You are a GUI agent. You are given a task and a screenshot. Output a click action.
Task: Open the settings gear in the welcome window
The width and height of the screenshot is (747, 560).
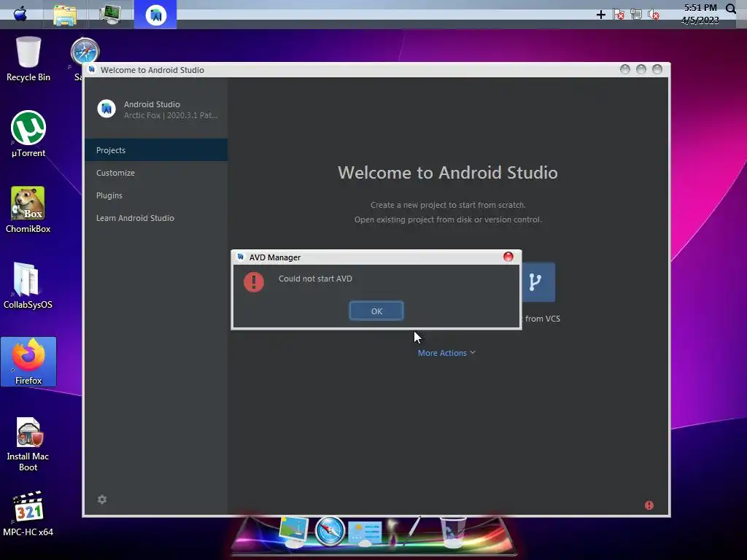[102, 499]
